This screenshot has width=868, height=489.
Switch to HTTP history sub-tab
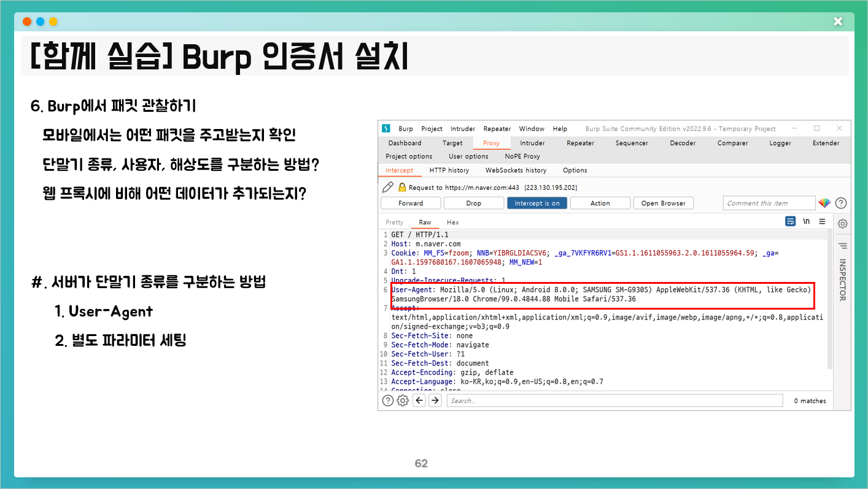point(449,170)
